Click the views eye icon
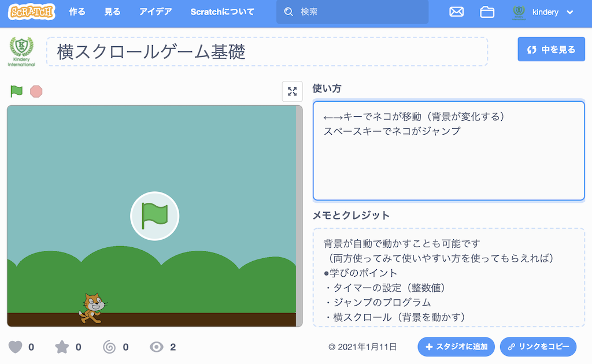 point(156,347)
